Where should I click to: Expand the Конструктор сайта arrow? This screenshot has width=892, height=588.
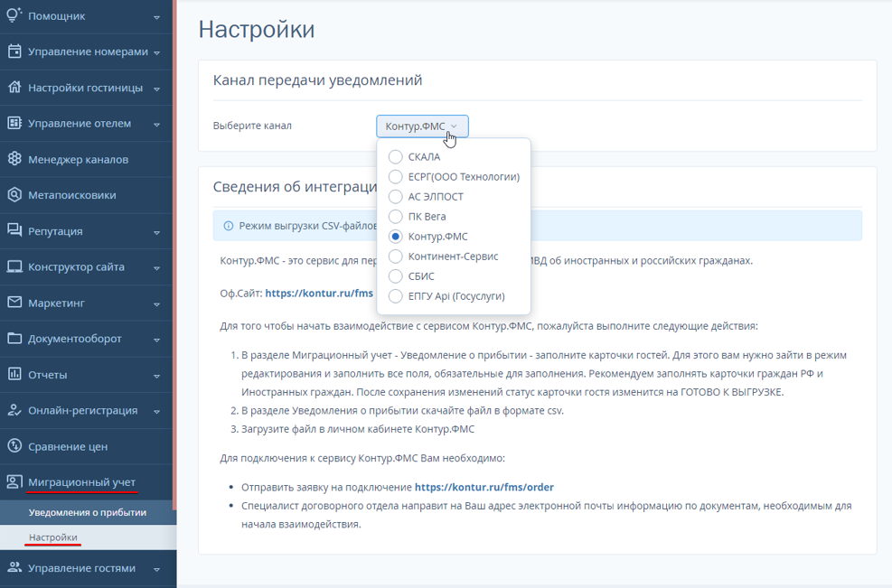point(156,268)
